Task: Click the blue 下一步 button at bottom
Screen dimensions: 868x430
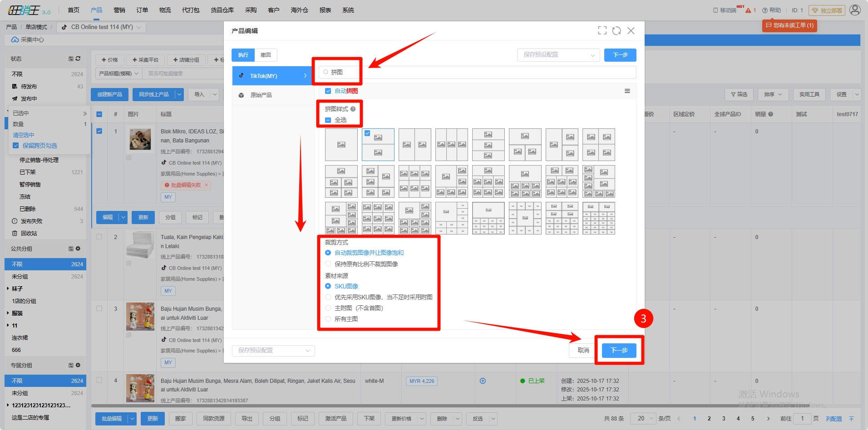Action: click(619, 350)
